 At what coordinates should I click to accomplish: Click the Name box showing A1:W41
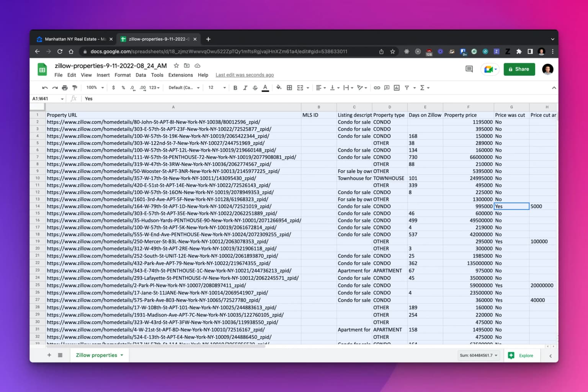pyautogui.click(x=47, y=99)
